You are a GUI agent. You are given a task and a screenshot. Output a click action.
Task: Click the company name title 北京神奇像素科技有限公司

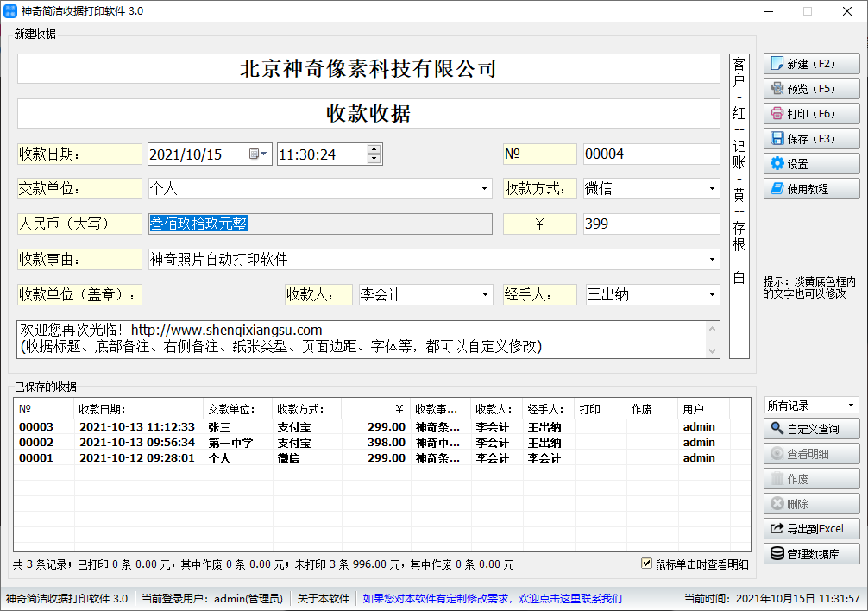coord(368,69)
